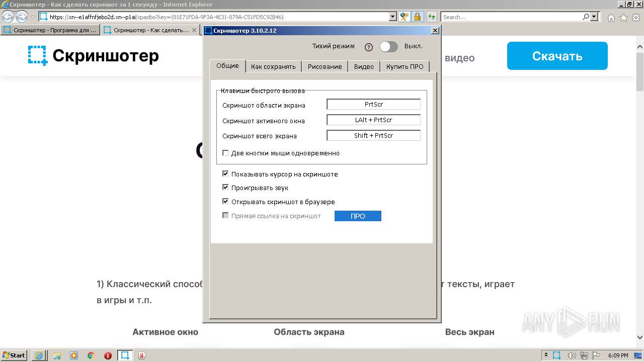Viewport: 644px width, 362px height.
Task: Click the Весь экран heading on page
Action: 469,332
